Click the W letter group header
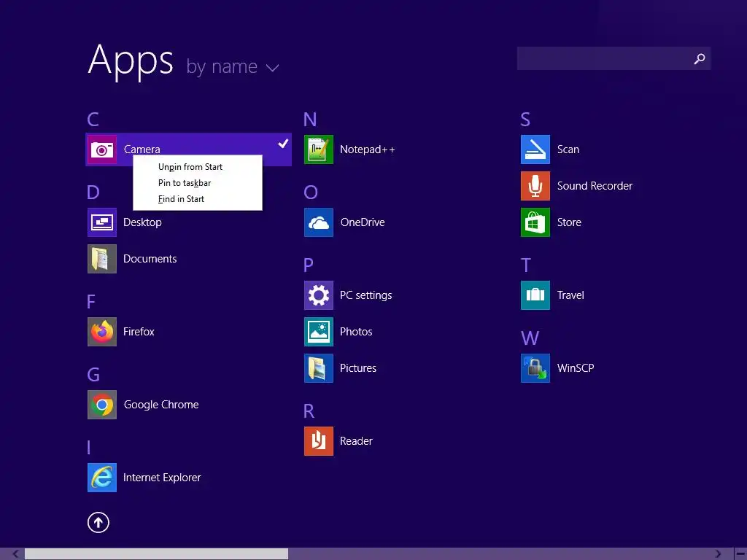The width and height of the screenshot is (747, 560). click(x=530, y=338)
